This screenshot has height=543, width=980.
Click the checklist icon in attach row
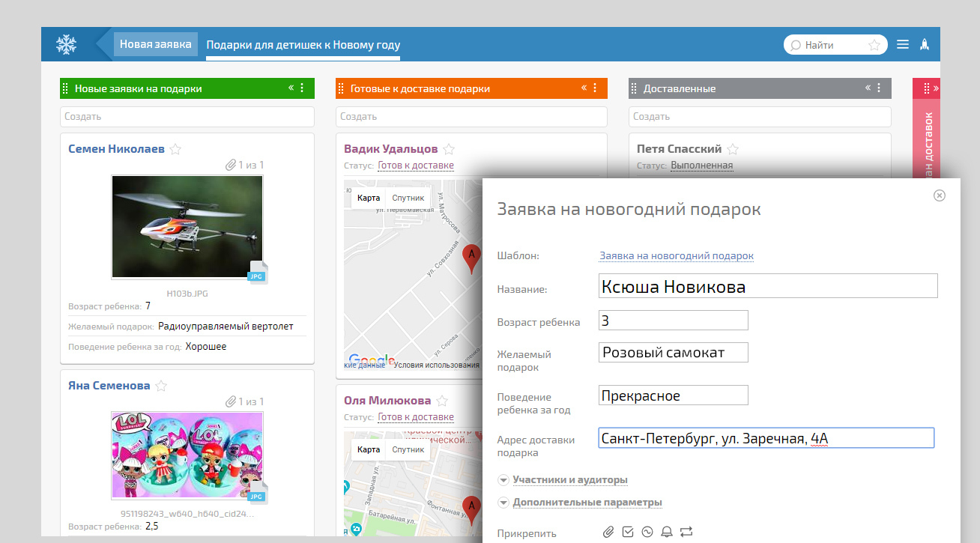point(628,532)
